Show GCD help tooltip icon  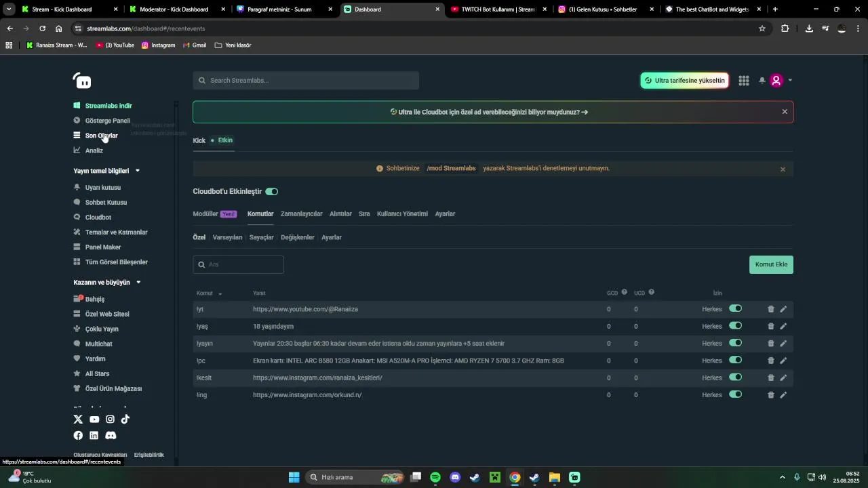624,292
